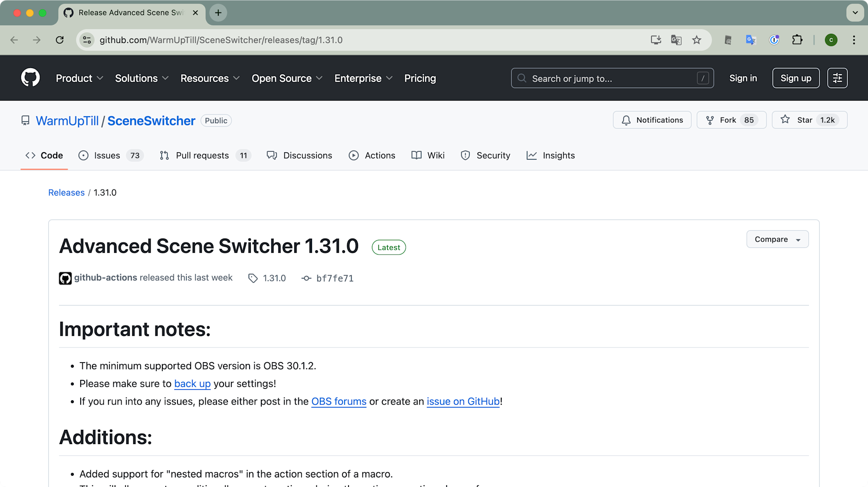The image size is (868, 487).
Task: Open the Compare dropdown
Action: 777,239
